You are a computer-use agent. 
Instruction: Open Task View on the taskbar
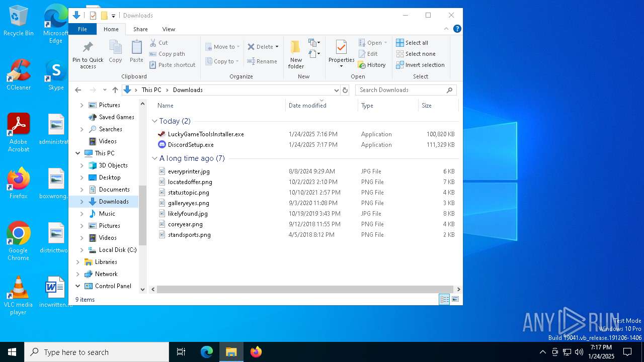click(181, 352)
